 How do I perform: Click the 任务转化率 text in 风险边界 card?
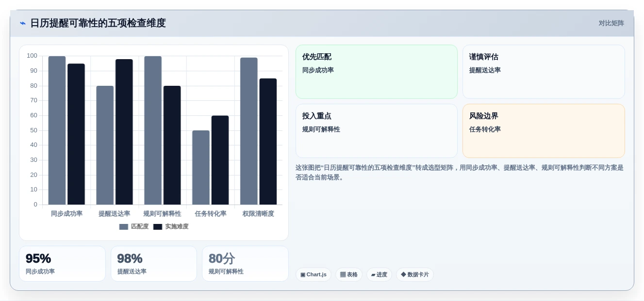[485, 129]
